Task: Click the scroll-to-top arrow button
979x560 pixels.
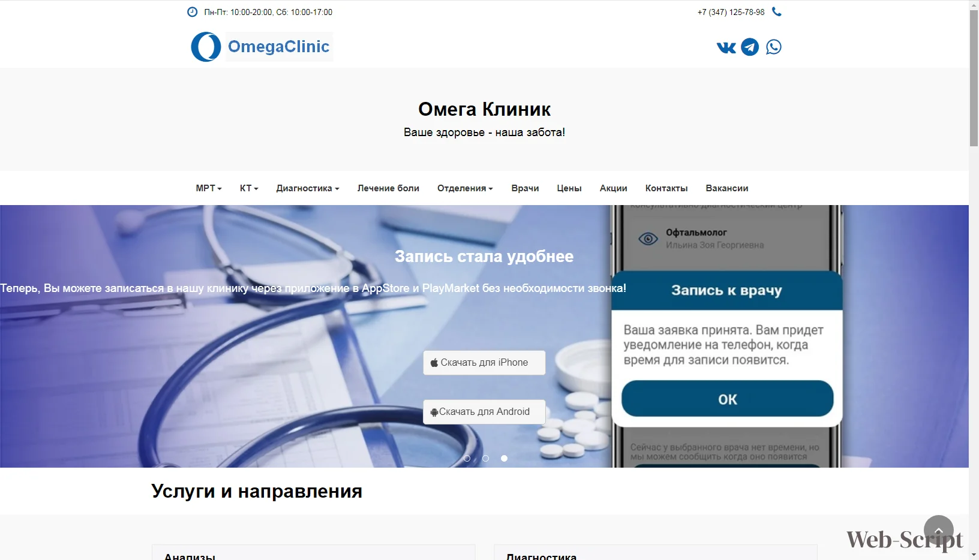Action: point(939,531)
